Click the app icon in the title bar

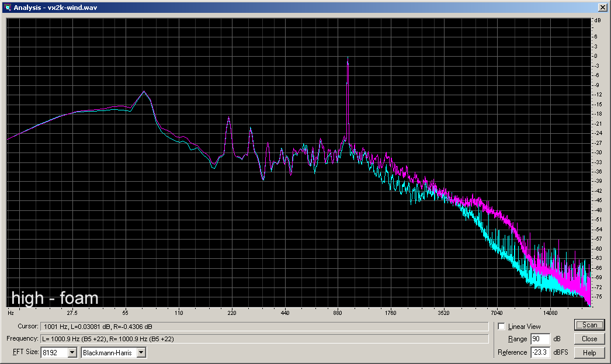pos(8,7)
